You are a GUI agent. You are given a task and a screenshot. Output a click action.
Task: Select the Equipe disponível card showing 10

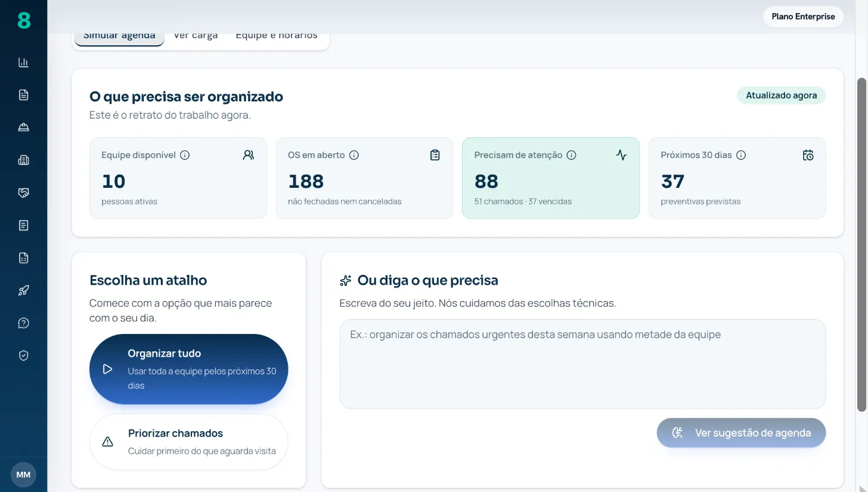(178, 178)
